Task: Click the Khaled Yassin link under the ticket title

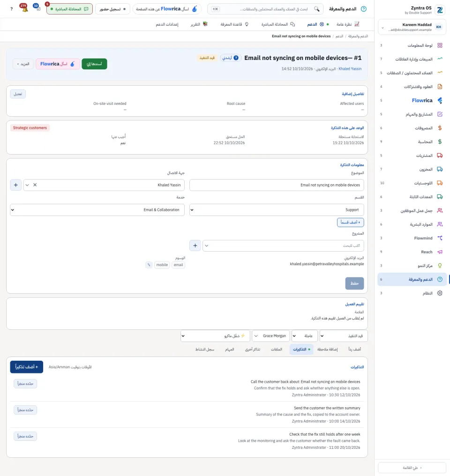Action: [350, 69]
